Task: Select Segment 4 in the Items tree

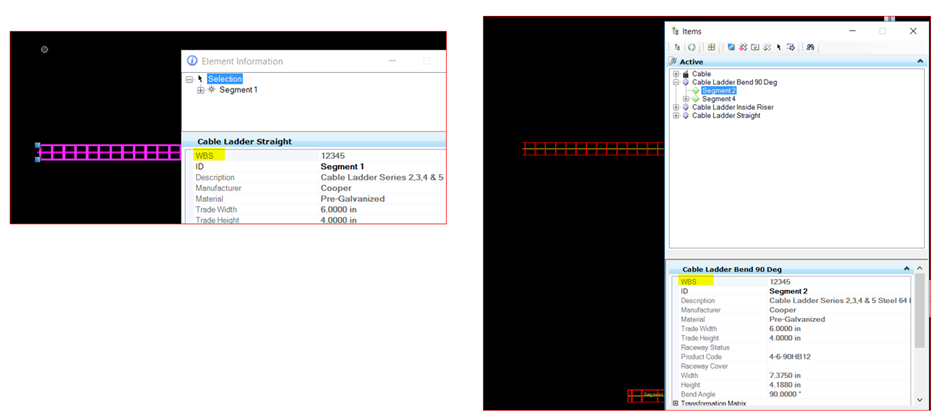Action: pos(719,99)
